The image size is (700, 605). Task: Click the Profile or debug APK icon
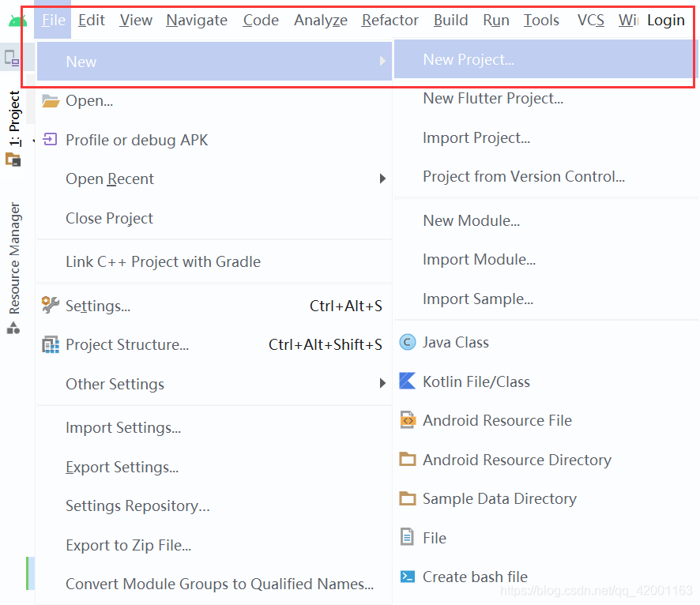(50, 140)
